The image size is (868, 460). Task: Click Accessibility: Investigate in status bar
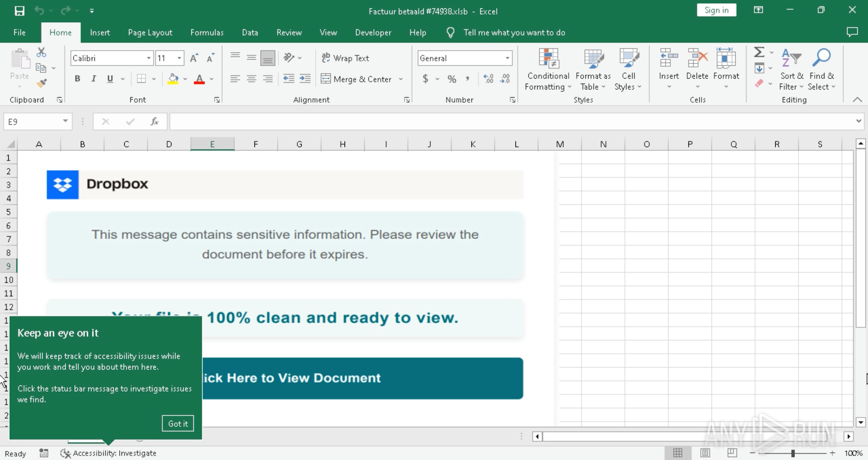pos(108,453)
